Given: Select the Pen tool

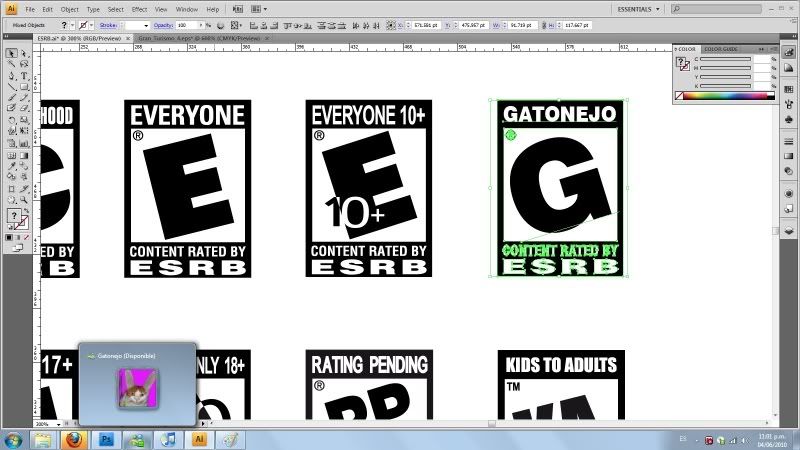Looking at the screenshot, I should click(11, 76).
